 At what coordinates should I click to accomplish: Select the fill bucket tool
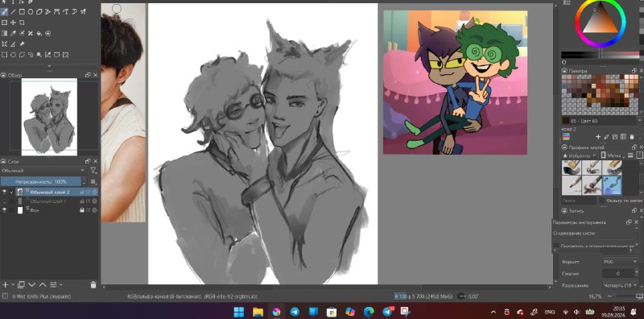39,33
